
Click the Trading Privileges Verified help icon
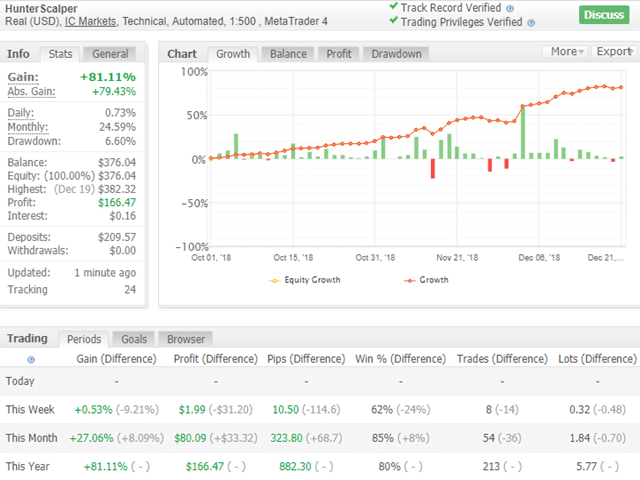[x=531, y=23]
